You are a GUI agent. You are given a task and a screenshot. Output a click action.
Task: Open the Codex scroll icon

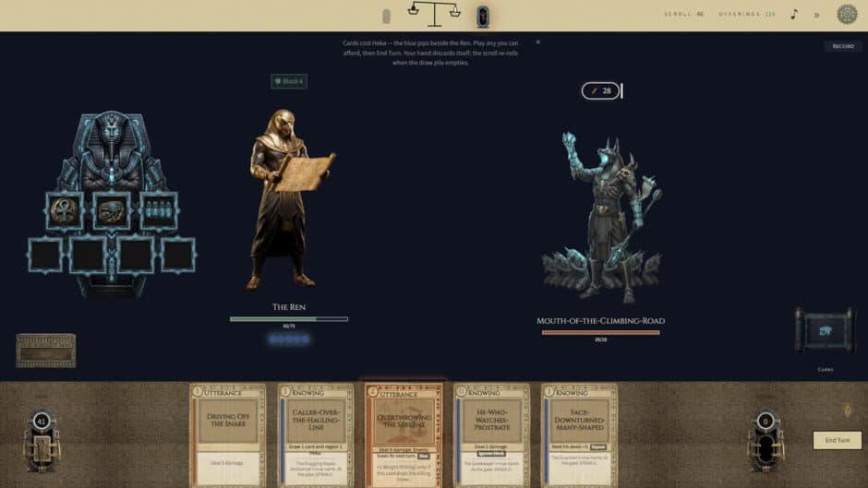point(825,331)
